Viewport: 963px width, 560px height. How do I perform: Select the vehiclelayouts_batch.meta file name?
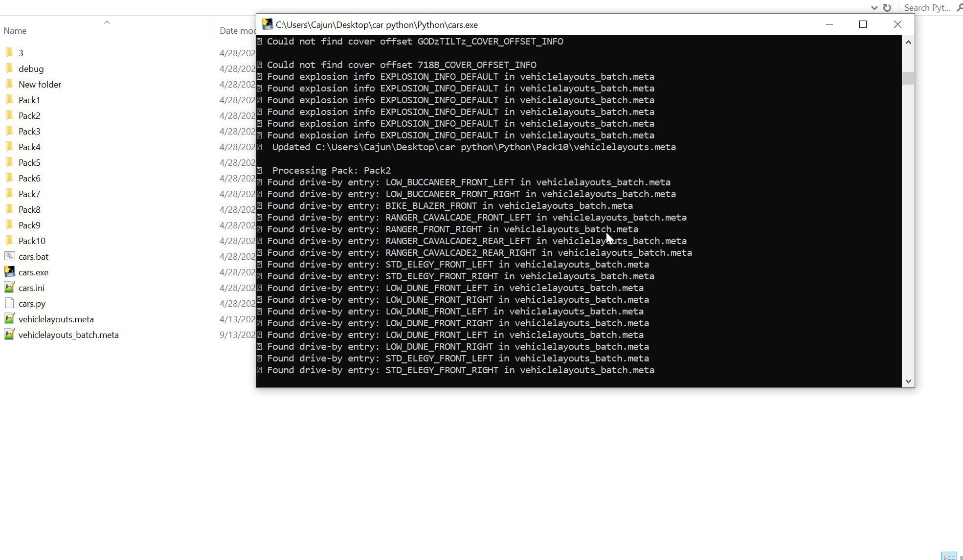pos(68,335)
